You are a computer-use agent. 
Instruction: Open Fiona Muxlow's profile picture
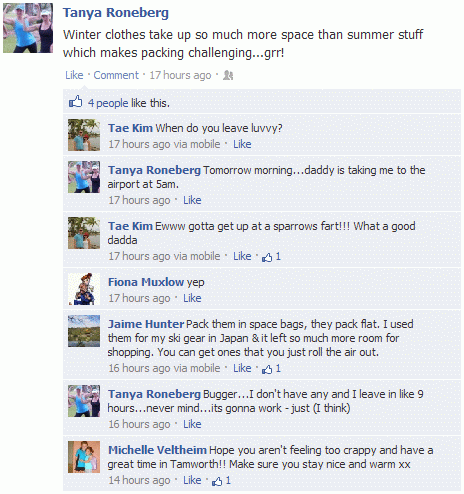coord(84,289)
